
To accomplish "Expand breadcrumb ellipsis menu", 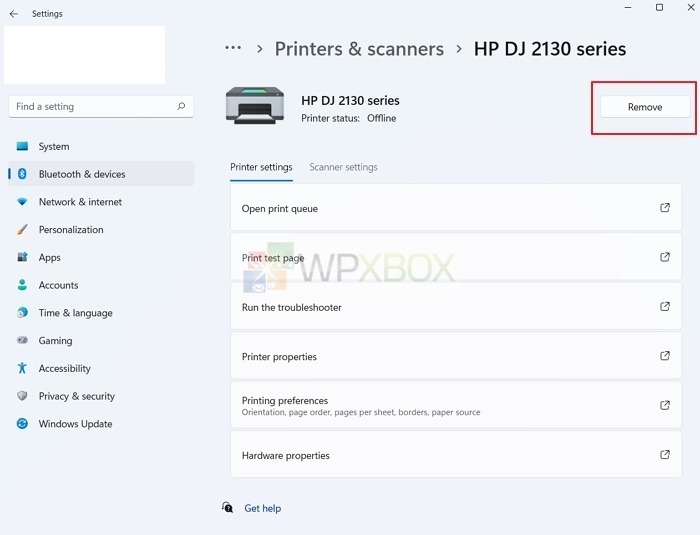I will click(x=233, y=47).
